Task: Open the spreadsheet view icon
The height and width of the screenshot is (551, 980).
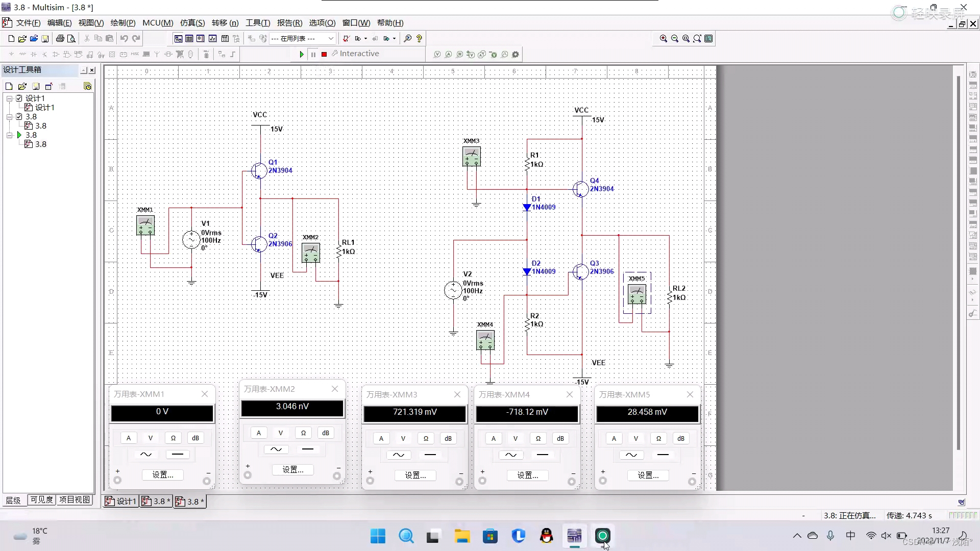Action: 189,38
